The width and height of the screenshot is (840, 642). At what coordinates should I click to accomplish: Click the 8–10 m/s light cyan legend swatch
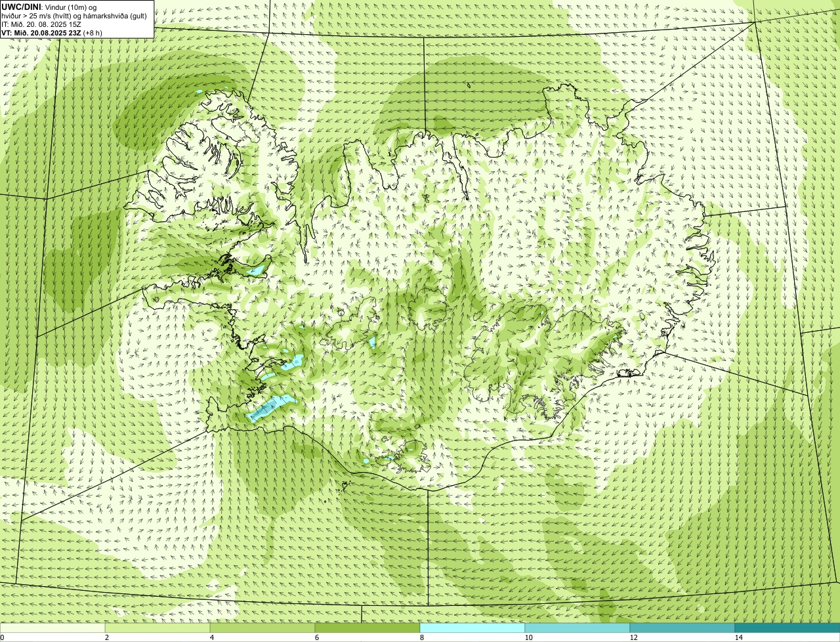click(472, 628)
